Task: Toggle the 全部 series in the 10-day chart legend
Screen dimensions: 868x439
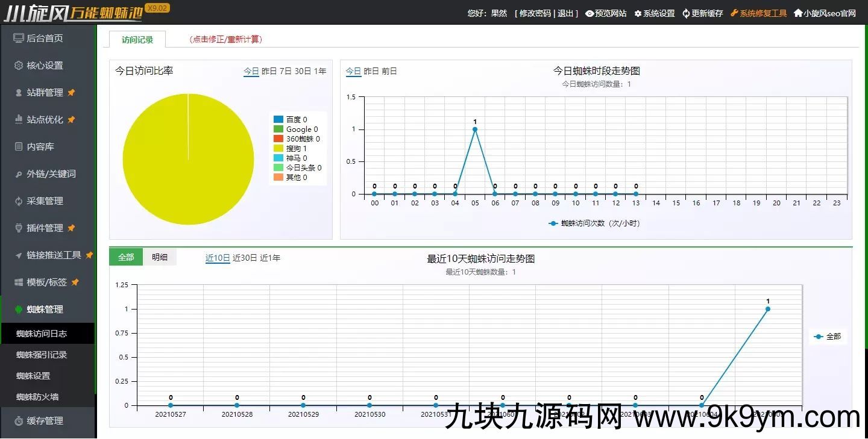Action: pyautogui.click(x=828, y=337)
